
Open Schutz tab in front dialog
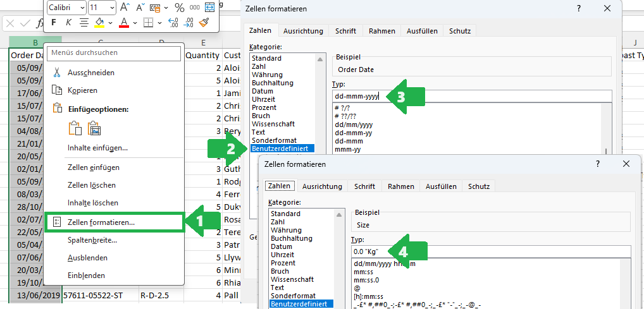point(479,186)
